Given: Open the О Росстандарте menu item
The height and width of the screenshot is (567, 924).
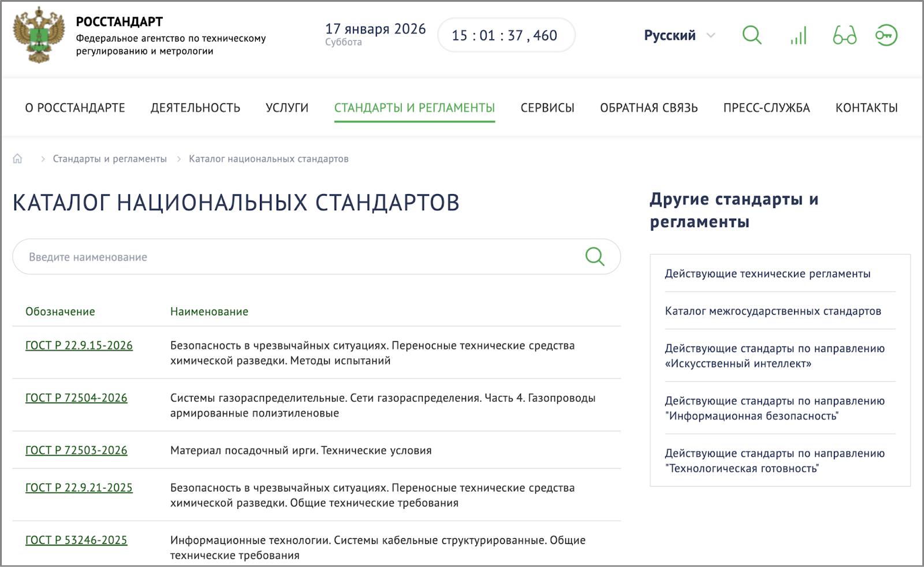Looking at the screenshot, I should pos(75,108).
